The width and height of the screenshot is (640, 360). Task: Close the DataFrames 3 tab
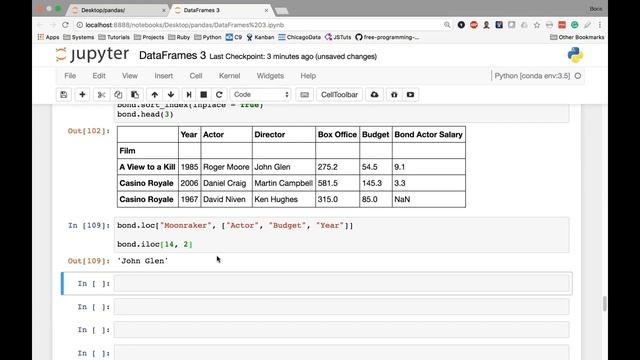(266, 10)
